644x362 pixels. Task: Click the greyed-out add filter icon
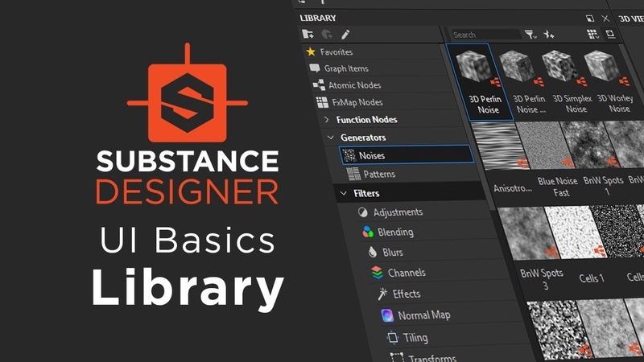click(x=327, y=35)
